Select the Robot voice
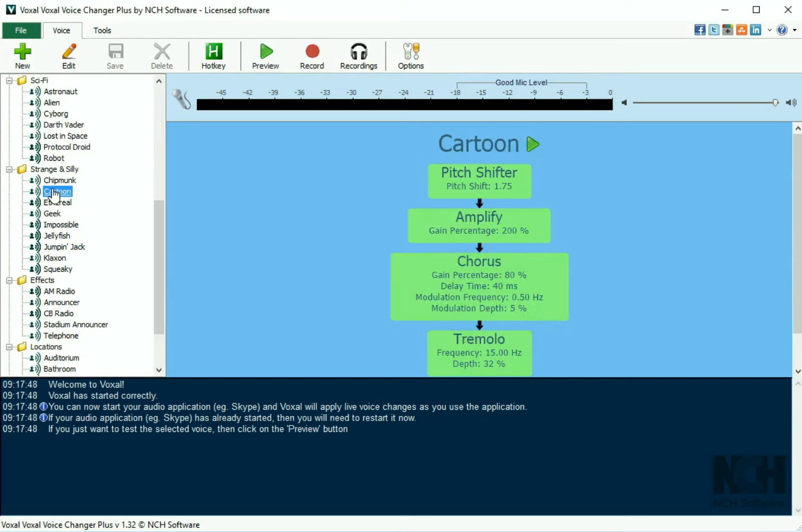The width and height of the screenshot is (802, 532). click(x=54, y=158)
